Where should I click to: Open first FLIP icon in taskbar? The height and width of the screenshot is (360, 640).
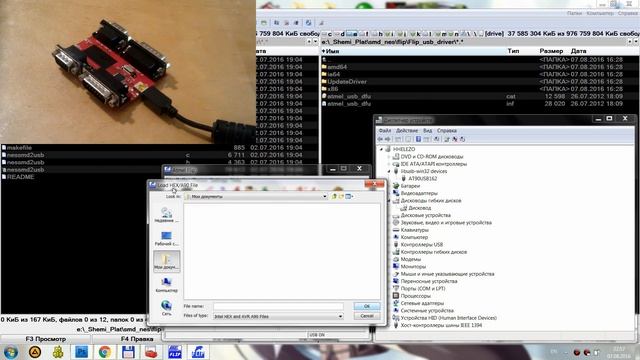175,352
